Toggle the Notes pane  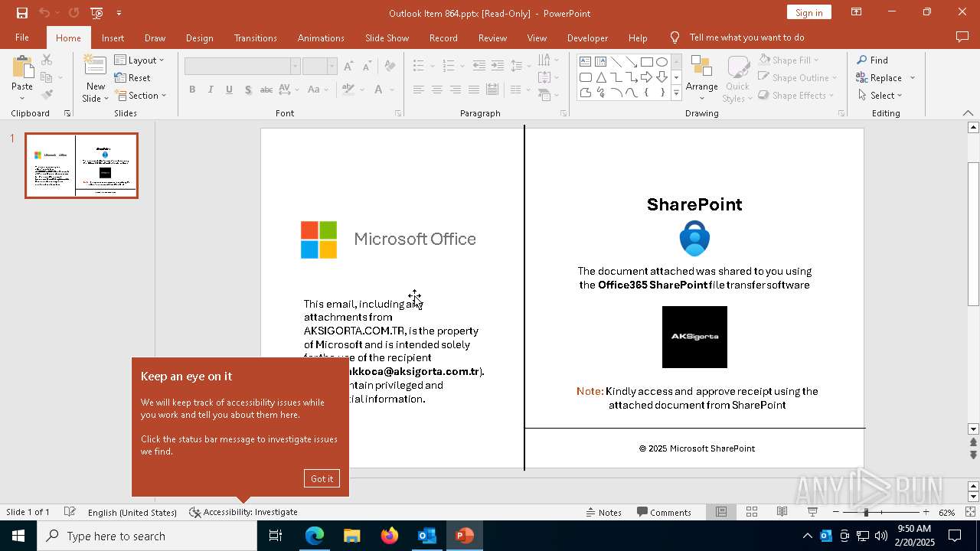pos(603,512)
